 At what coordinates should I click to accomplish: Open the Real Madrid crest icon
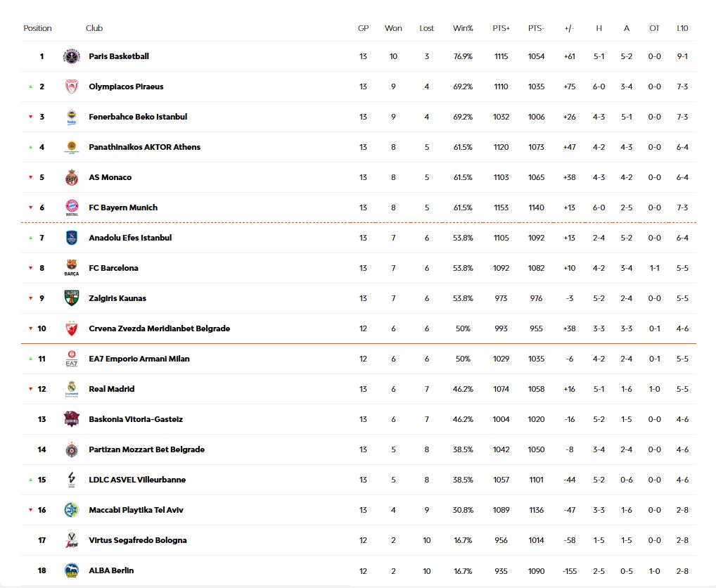tap(72, 389)
